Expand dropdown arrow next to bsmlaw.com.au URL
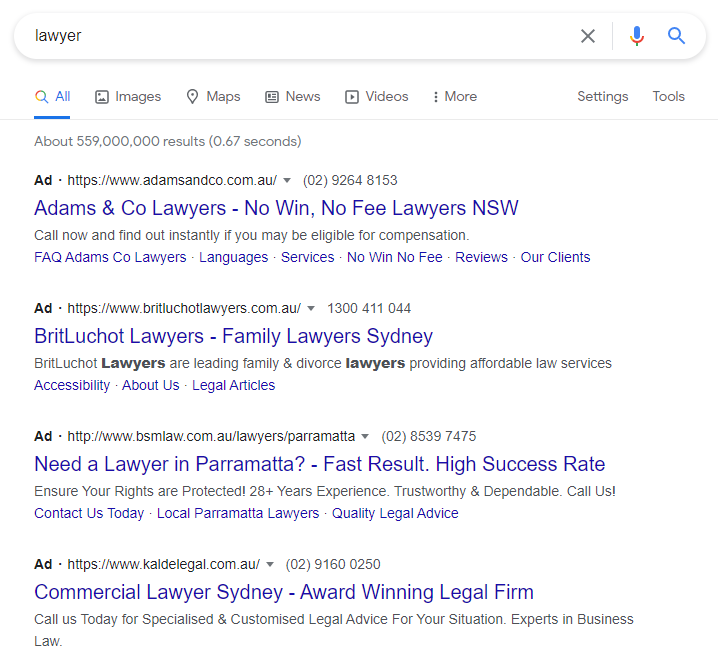718x655 pixels. [x=365, y=437]
